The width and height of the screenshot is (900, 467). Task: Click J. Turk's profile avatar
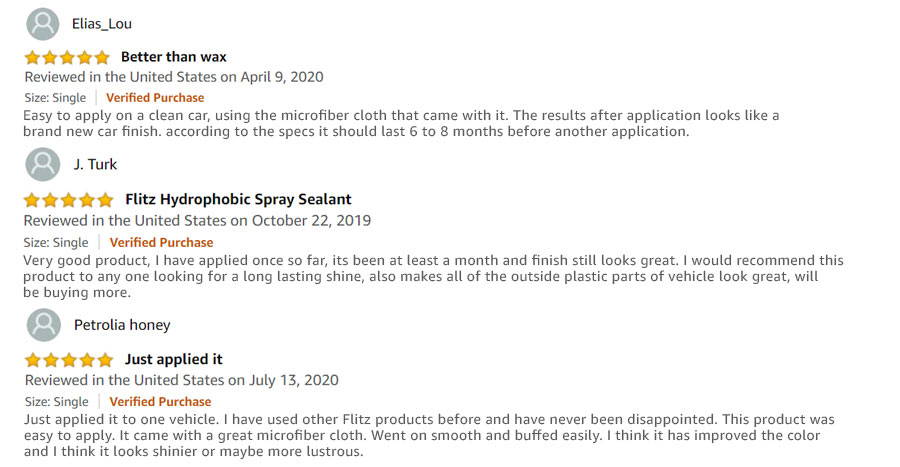pyautogui.click(x=43, y=164)
